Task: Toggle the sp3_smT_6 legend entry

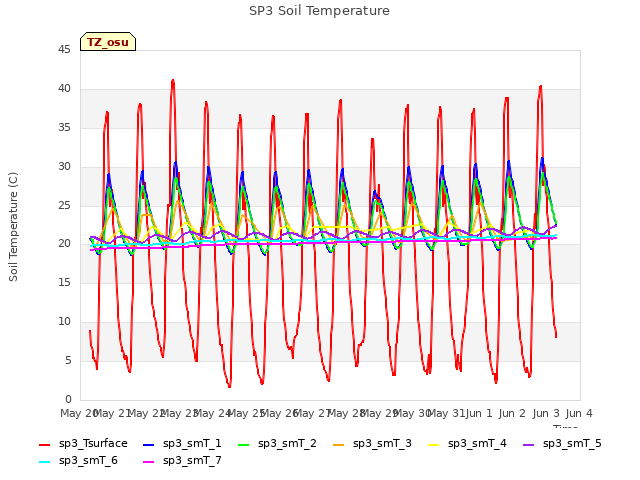Action: (x=78, y=461)
